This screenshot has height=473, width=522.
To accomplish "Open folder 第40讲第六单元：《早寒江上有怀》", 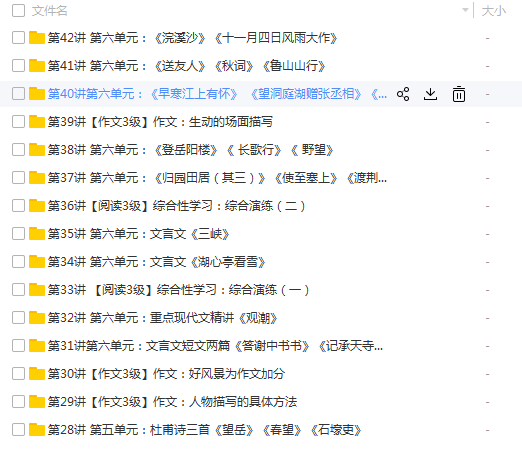I will (x=217, y=94).
